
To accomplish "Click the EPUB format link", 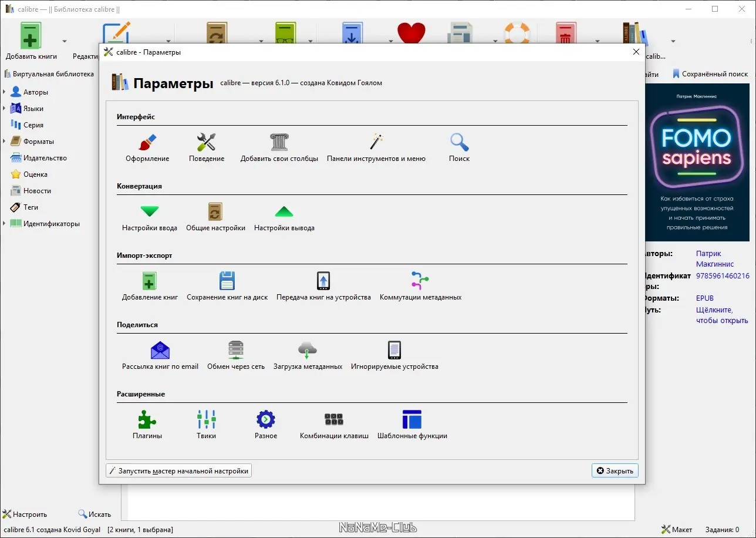I will (705, 298).
